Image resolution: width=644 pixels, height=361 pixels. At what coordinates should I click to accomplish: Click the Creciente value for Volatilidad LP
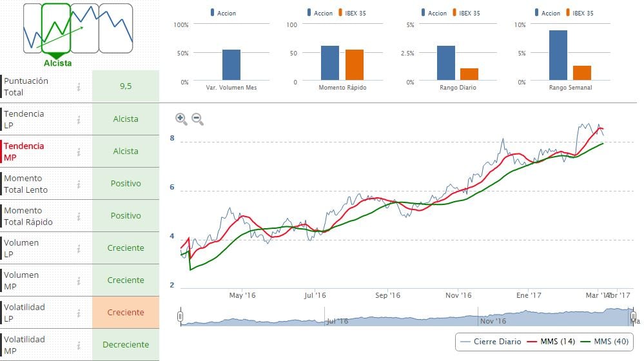click(126, 313)
